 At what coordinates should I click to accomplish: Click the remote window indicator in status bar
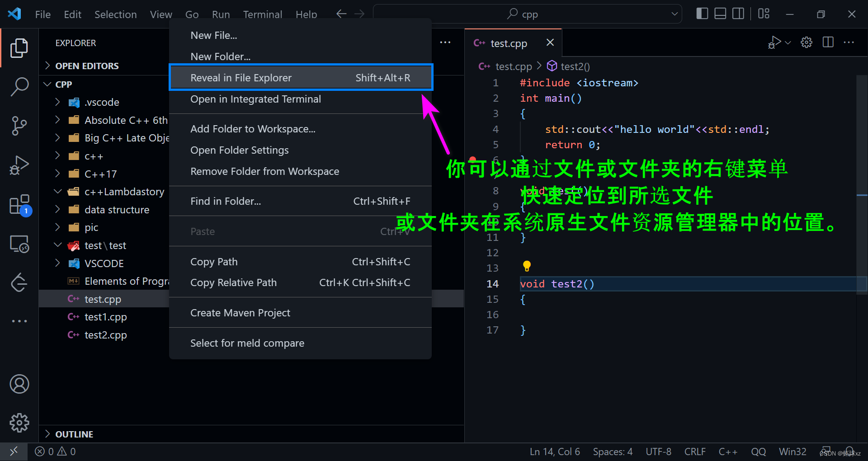14,452
